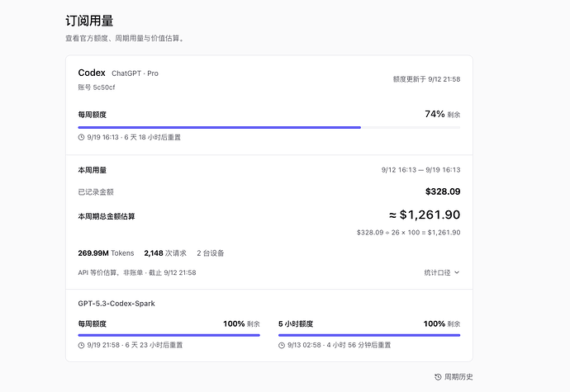Click the 2,148 次请求 statistic

point(165,253)
